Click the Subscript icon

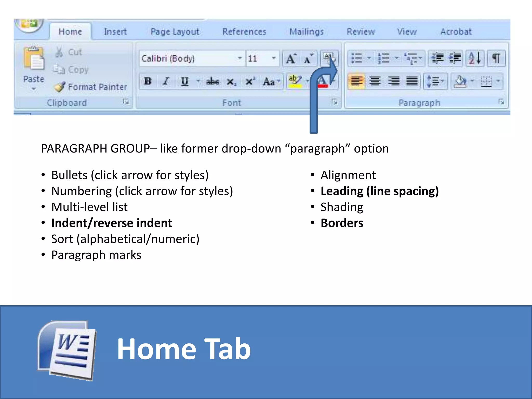pyautogui.click(x=231, y=82)
